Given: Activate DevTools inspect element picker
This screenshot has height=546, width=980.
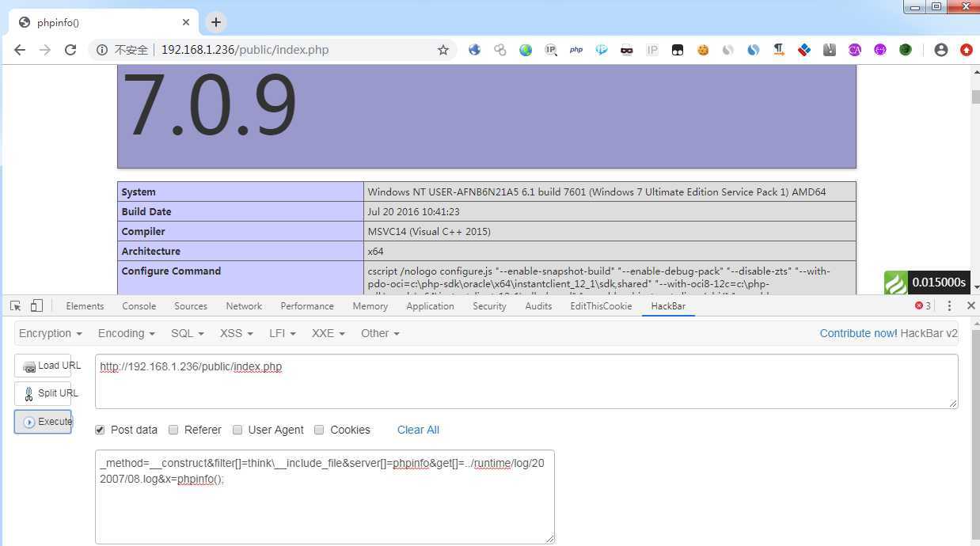Looking at the screenshot, I should 16,305.
